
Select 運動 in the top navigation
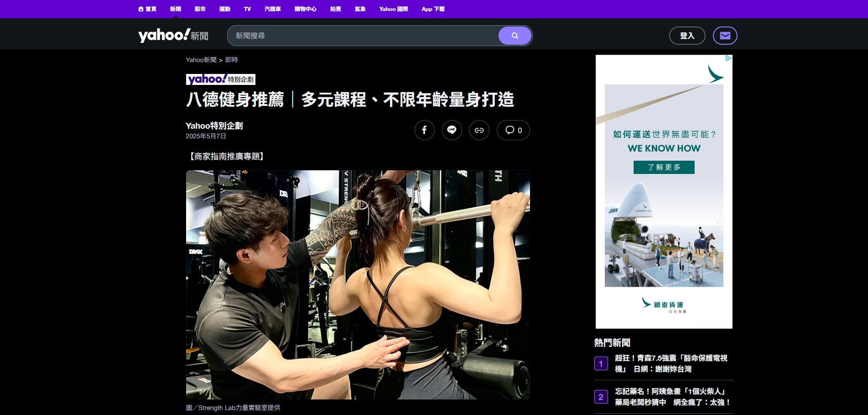(x=224, y=9)
